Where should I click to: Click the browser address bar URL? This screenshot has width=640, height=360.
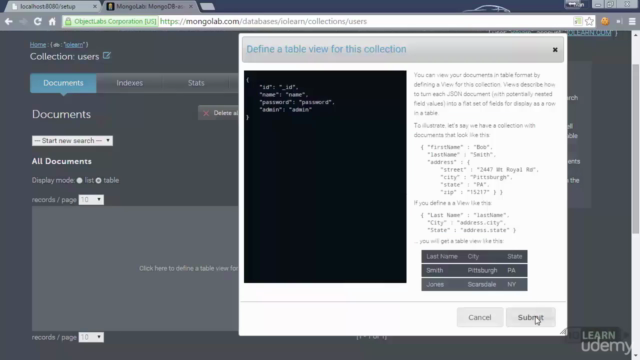pyautogui.click(x=263, y=21)
